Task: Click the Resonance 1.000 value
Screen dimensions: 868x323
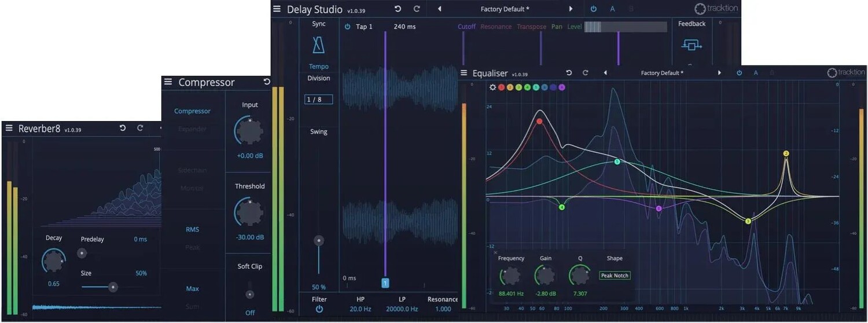Action: click(443, 309)
